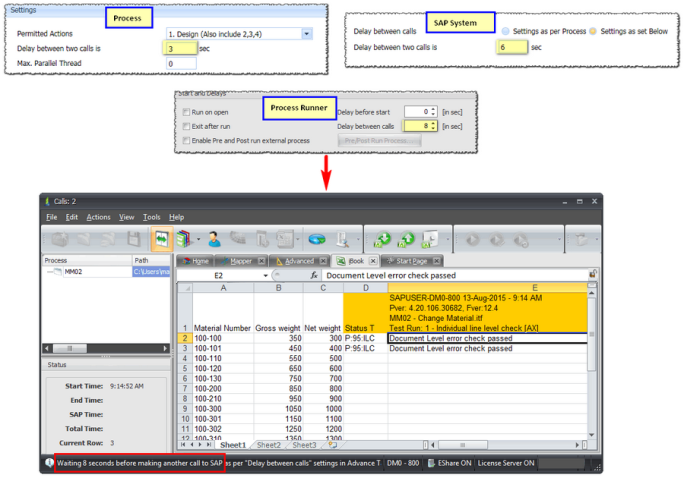Click the fx function icon in formula bar
Viewport: 684px width, 481px height.
point(314,276)
